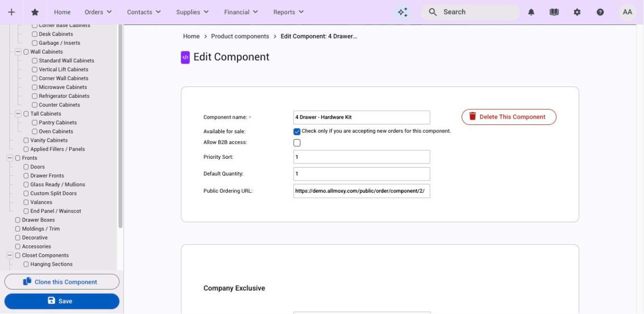Open the Reports menu

pos(289,12)
